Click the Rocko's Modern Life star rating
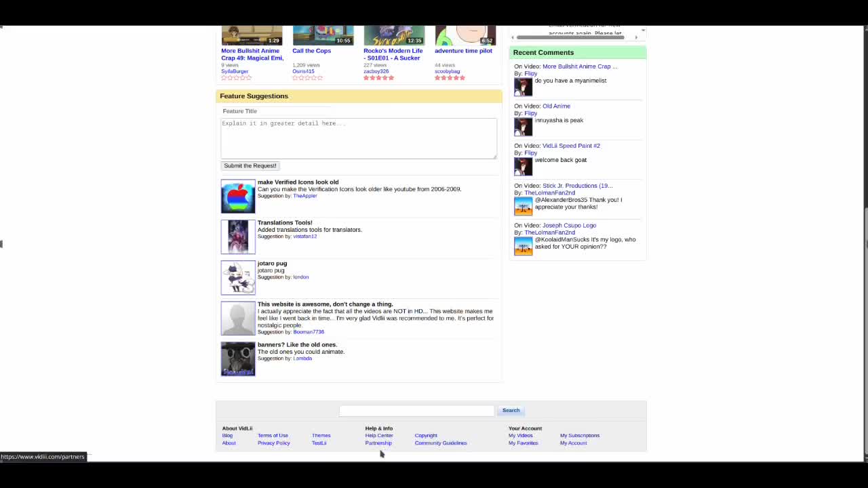The image size is (868, 488). (x=378, y=78)
